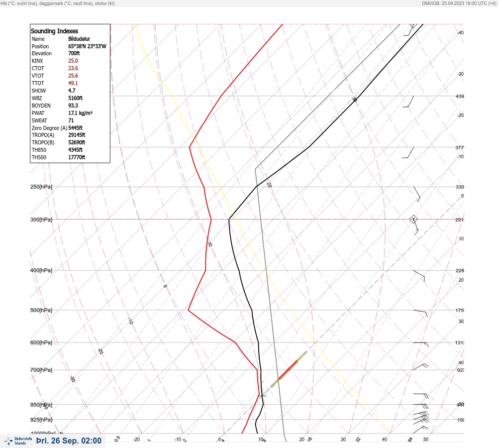Viewport: 499px width, 448px height.
Task: Click the TROPO(B) value 52690ft
Action: (x=77, y=142)
